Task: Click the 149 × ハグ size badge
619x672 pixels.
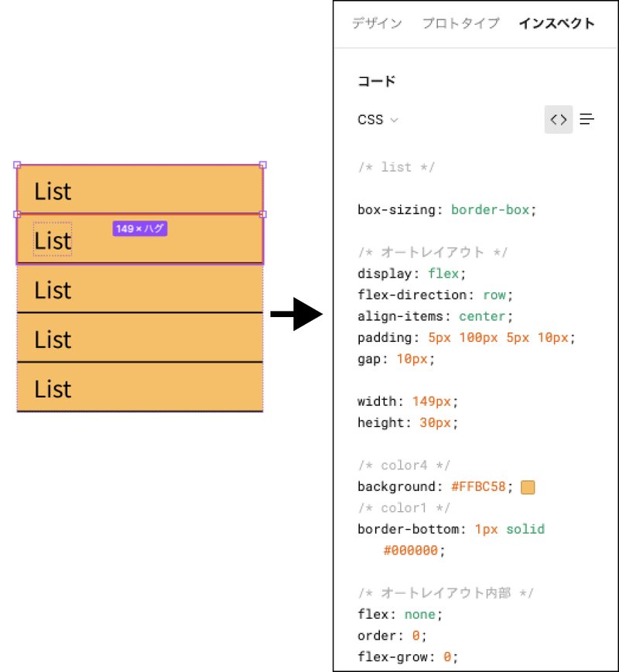Action: pos(140,228)
